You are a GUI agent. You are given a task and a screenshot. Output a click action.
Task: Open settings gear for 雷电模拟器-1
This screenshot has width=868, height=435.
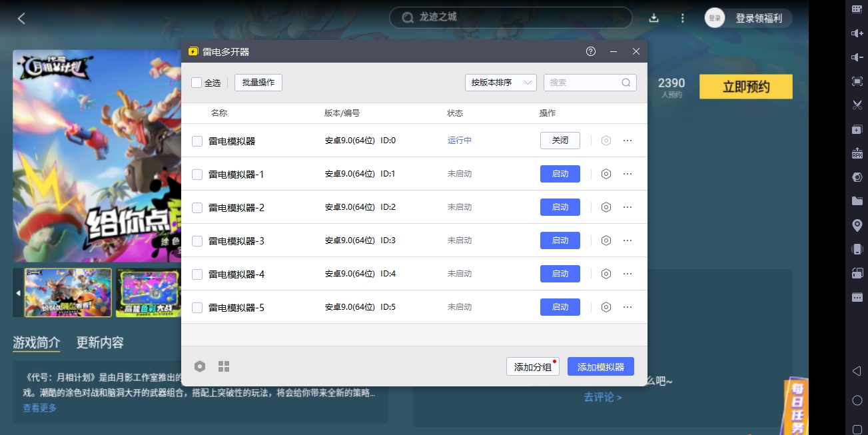[606, 174]
